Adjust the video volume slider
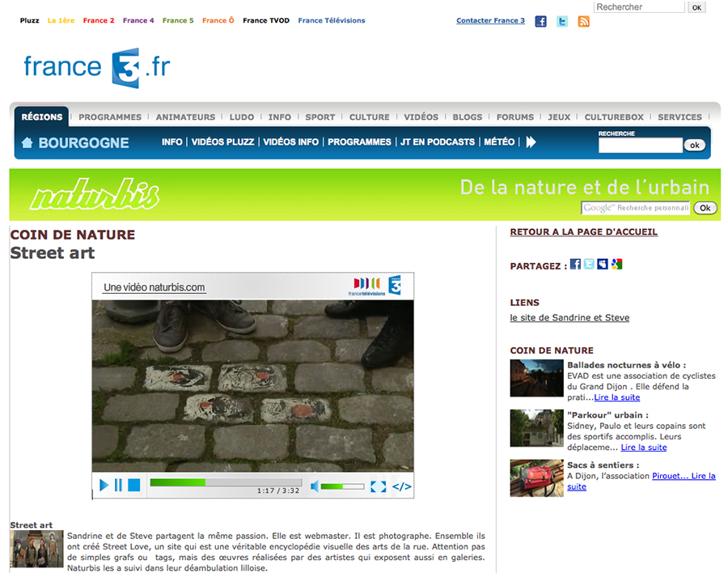This screenshot has height=573, width=728. 343,486
